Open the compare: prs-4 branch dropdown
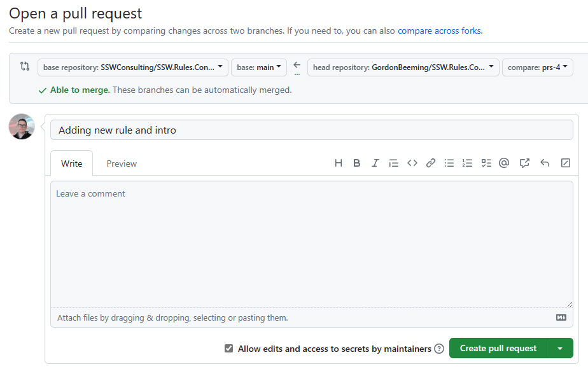 click(x=537, y=67)
